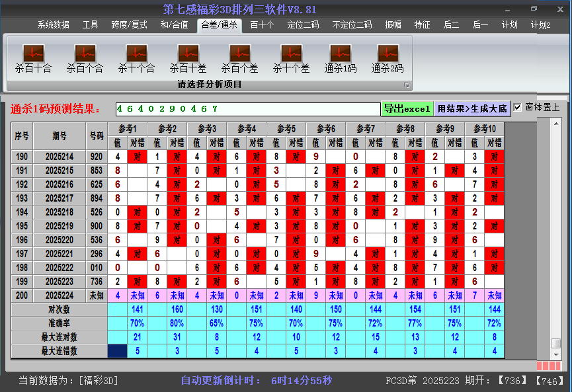The width and height of the screenshot is (572, 392).
Task: Open the 工具 tab
Action: pyautogui.click(x=90, y=25)
